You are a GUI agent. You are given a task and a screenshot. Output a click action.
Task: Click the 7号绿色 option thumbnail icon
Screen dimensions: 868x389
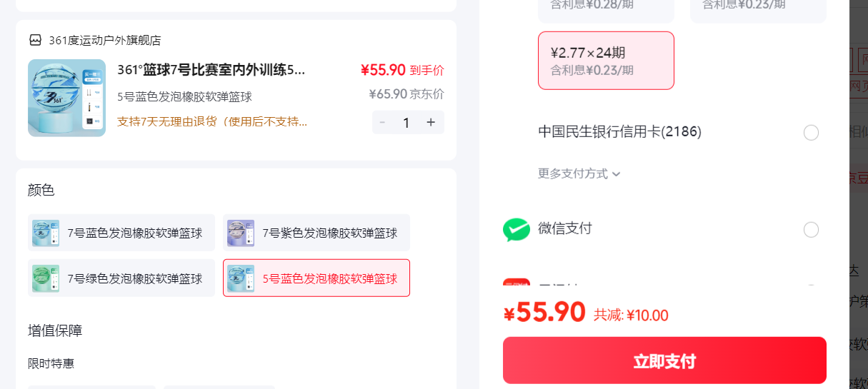click(x=46, y=278)
